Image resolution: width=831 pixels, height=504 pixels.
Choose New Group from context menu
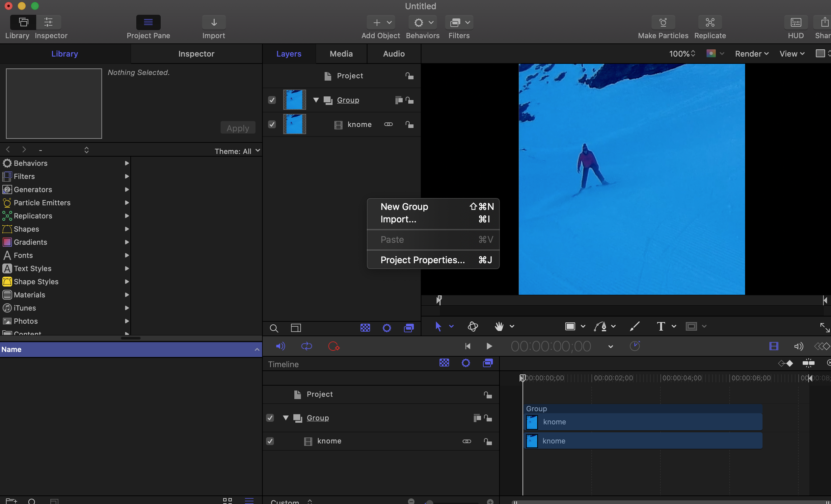point(433,206)
